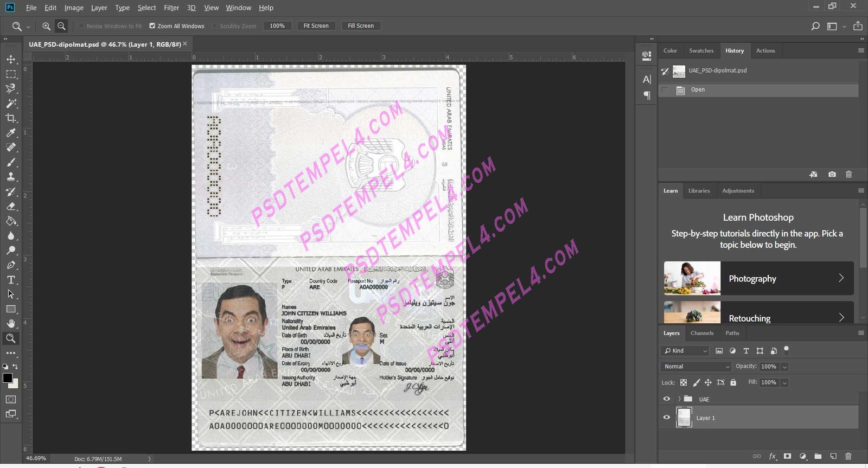Toggle lock all for layer

[x=733, y=382]
